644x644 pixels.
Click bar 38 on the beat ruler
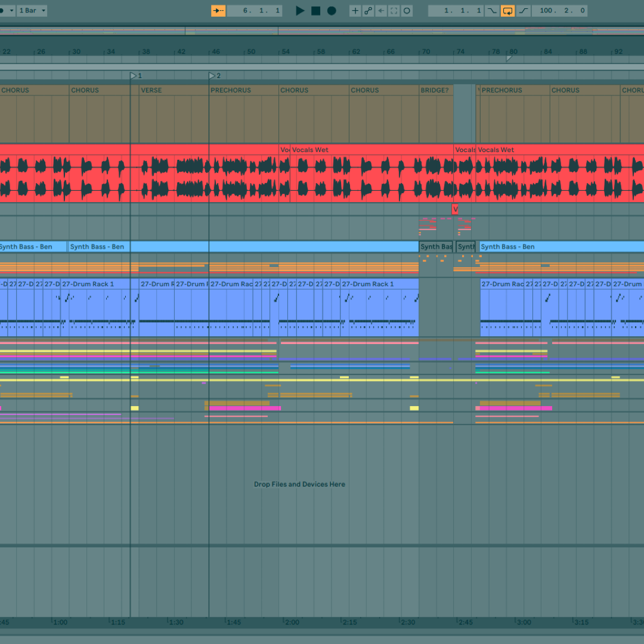(145, 51)
